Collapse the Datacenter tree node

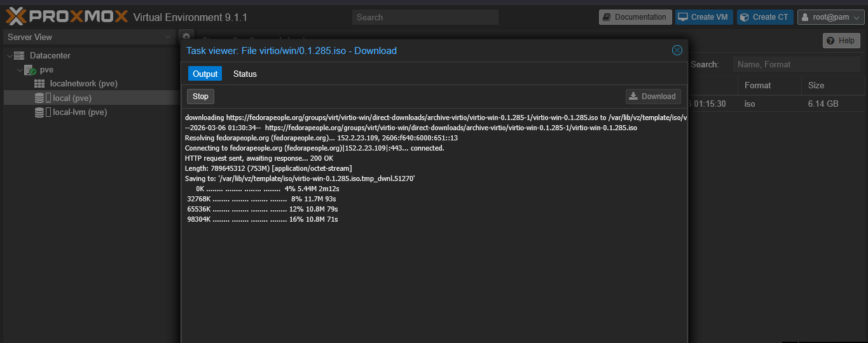(9, 56)
